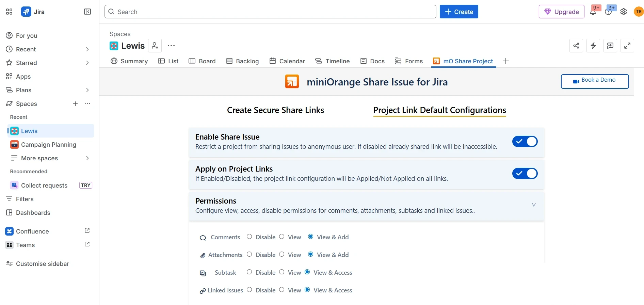Open the List tab
The height and width of the screenshot is (305, 644).
coord(168,61)
